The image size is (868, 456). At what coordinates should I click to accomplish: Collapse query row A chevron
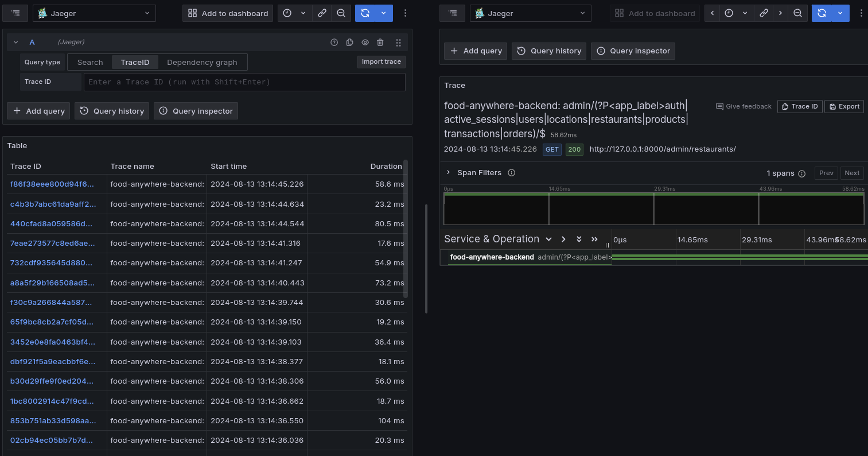16,42
